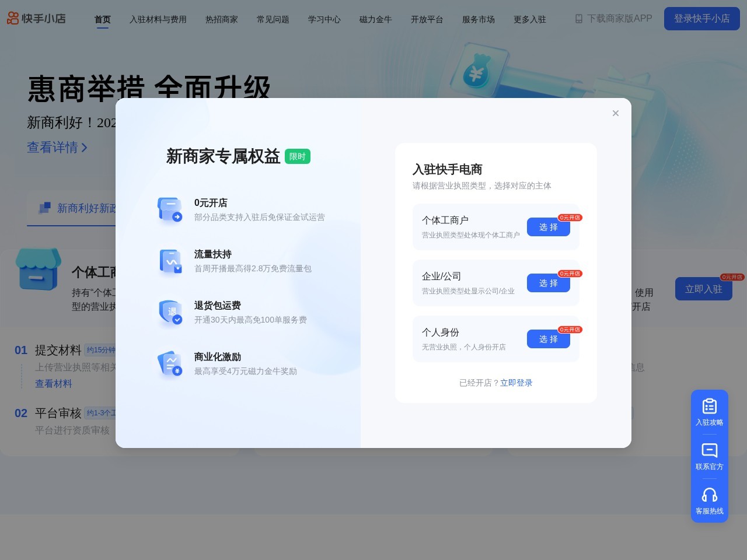Click the 入驻快手电商 heading
Screen dimensions: 747x560
coord(448,169)
